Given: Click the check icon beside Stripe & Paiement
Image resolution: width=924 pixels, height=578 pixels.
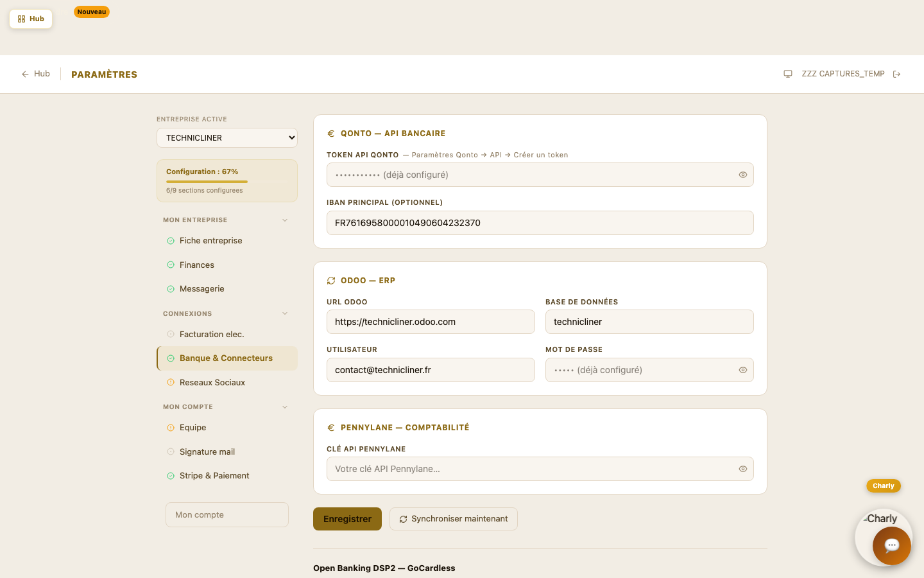Looking at the screenshot, I should 171,476.
